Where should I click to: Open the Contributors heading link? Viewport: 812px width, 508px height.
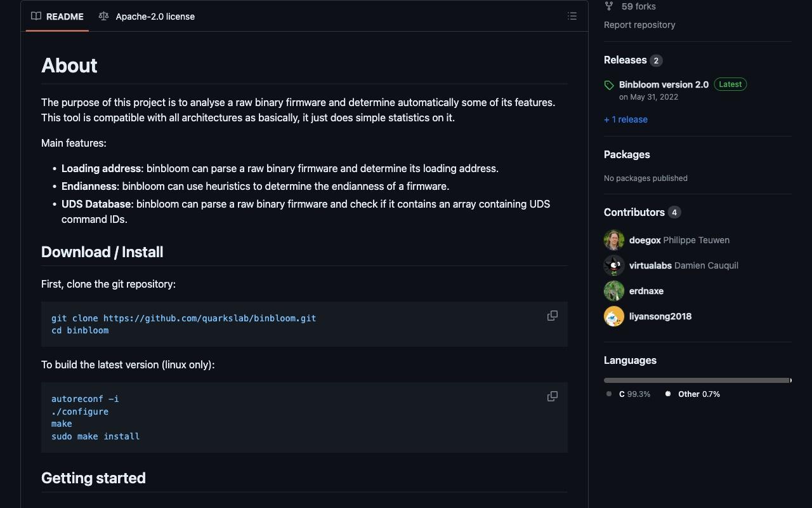[634, 212]
